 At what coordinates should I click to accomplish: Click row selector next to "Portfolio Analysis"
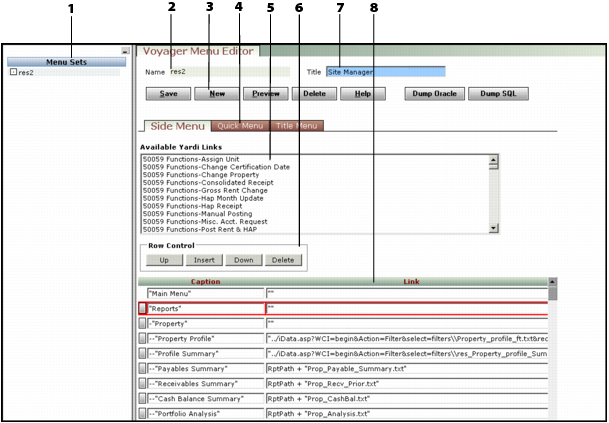[x=142, y=414]
